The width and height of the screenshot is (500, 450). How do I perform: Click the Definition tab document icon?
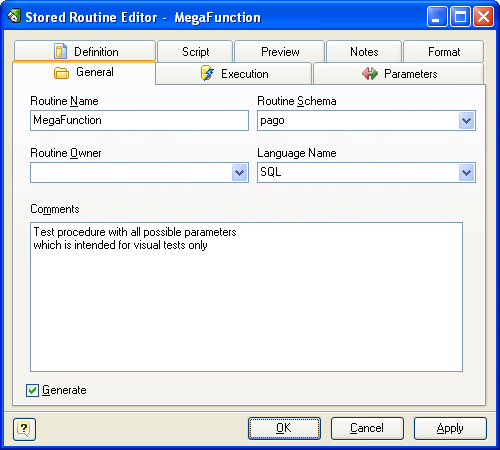pyautogui.click(x=60, y=51)
